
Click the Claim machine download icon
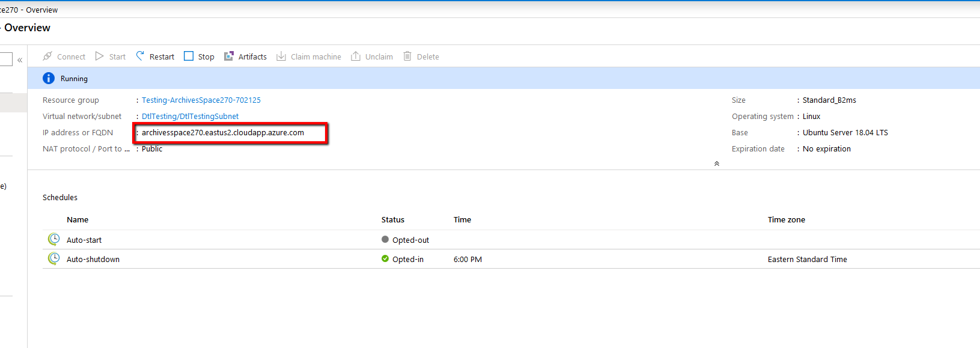pyautogui.click(x=281, y=56)
